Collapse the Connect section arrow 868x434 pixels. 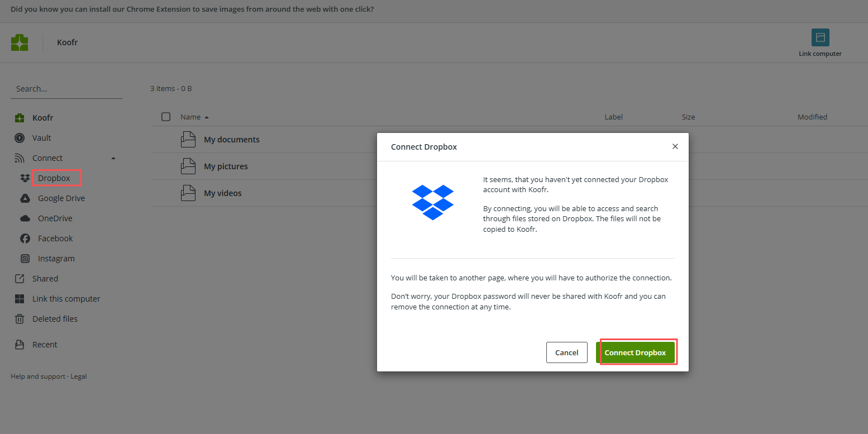click(113, 158)
